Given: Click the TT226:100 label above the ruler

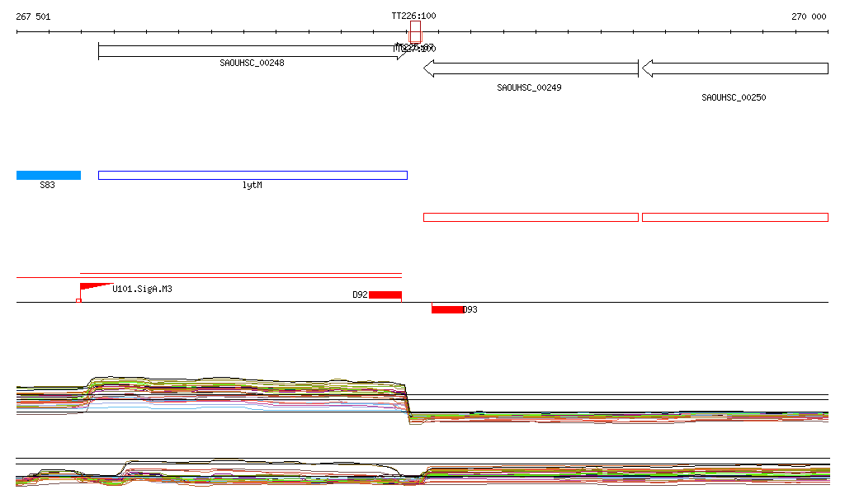Looking at the screenshot, I should tap(414, 16).
